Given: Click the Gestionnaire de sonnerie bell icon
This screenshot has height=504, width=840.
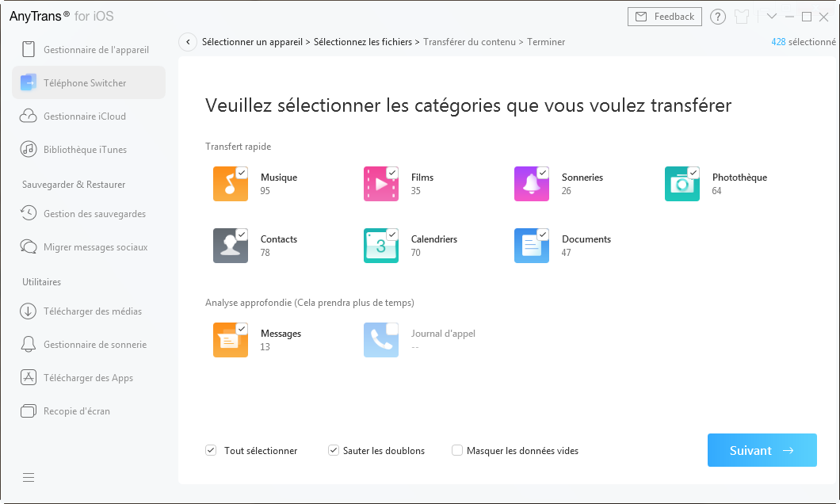Looking at the screenshot, I should (29, 344).
